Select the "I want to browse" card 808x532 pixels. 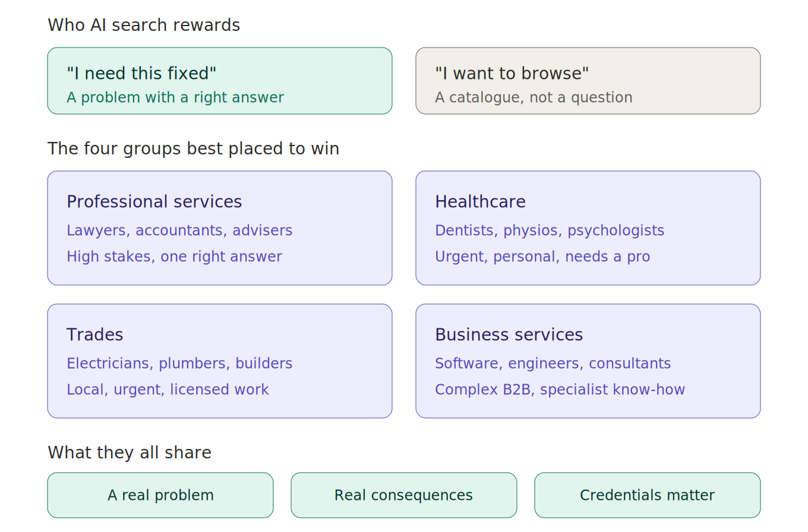588,81
